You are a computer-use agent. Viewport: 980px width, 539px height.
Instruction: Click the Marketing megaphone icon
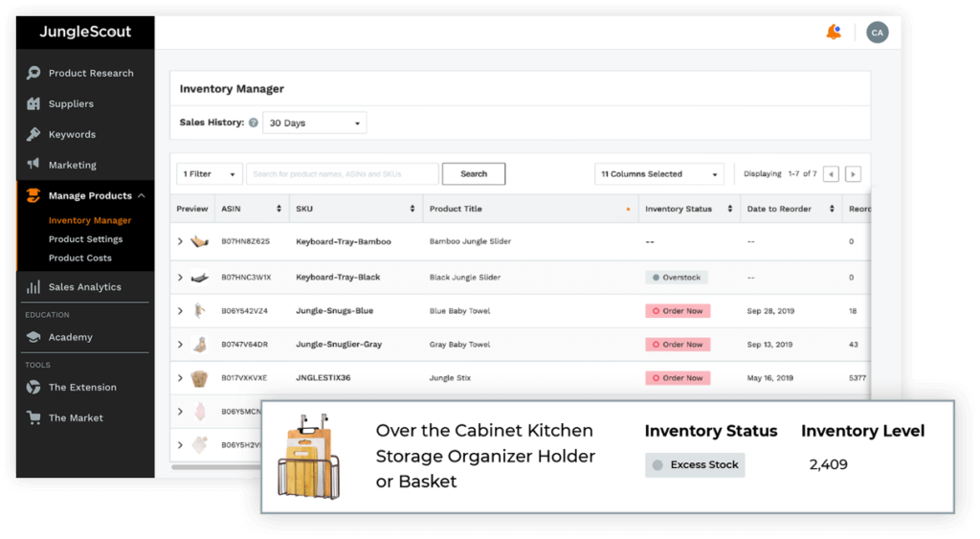click(33, 164)
